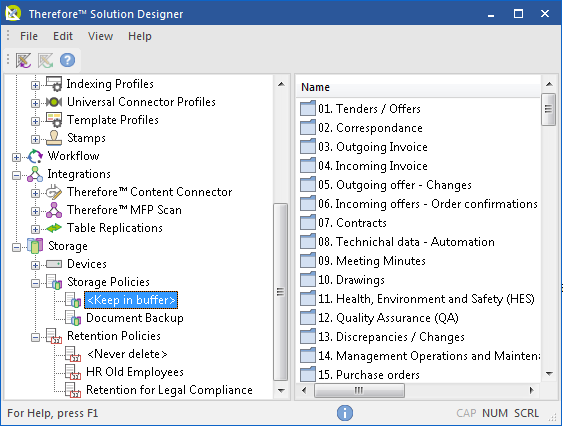Collapse the Retention Policies node

35,338
